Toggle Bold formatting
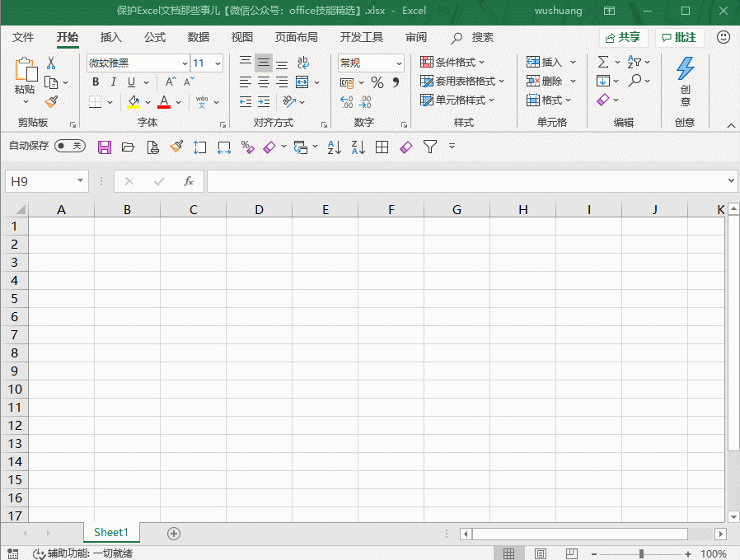The width and height of the screenshot is (740, 560). pyautogui.click(x=96, y=82)
